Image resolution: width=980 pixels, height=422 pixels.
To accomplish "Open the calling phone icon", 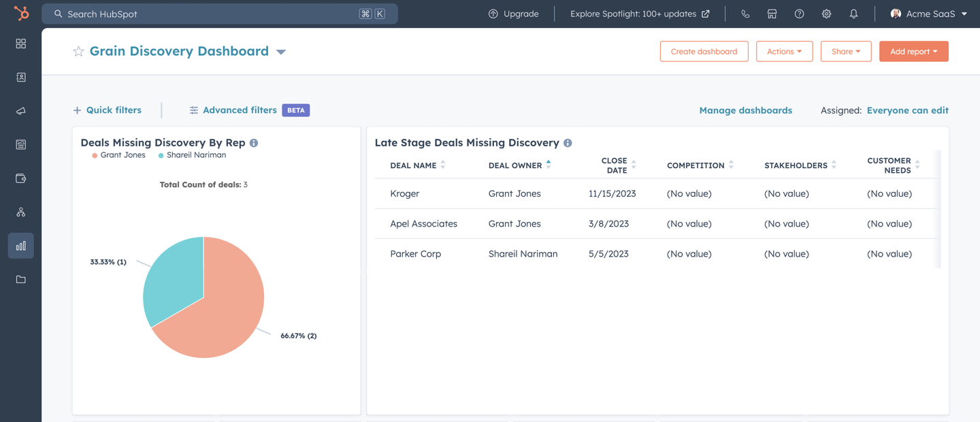I will (745, 14).
